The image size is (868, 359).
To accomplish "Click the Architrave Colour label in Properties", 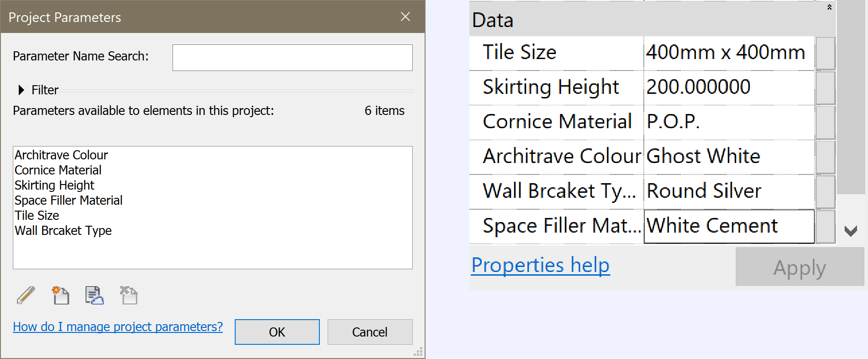I will [x=562, y=157].
